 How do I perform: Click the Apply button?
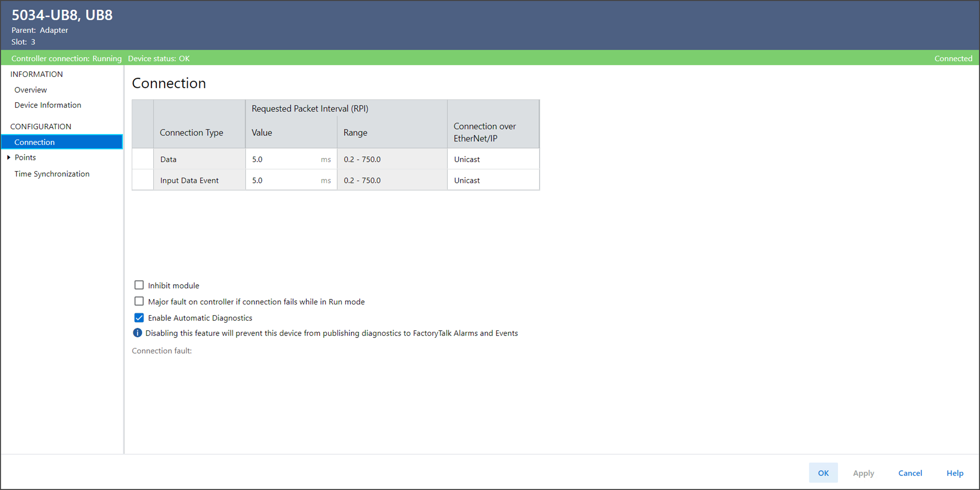[863, 473]
